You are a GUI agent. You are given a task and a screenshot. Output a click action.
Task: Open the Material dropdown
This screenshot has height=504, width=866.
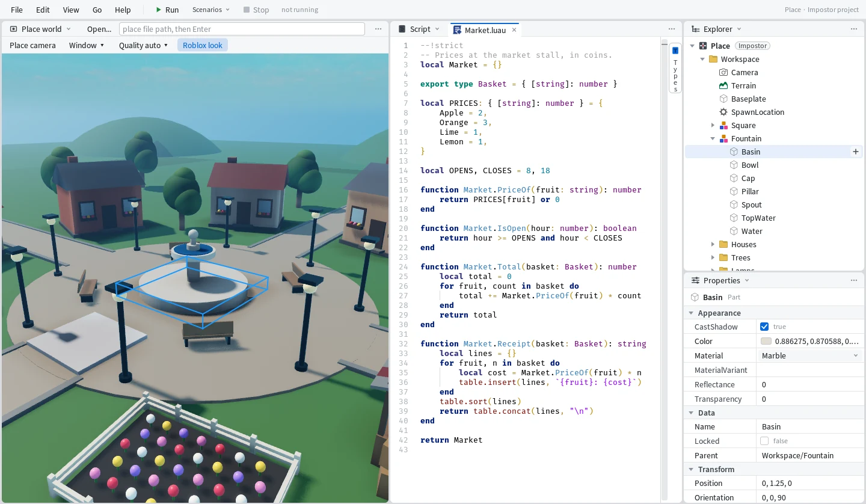(x=810, y=355)
